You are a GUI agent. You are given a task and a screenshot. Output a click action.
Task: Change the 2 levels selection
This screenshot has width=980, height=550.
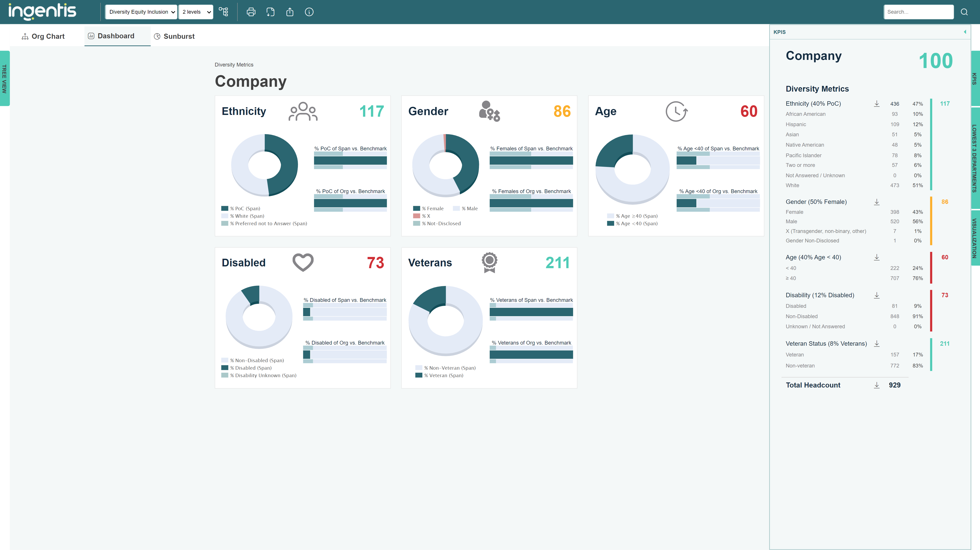click(x=196, y=12)
